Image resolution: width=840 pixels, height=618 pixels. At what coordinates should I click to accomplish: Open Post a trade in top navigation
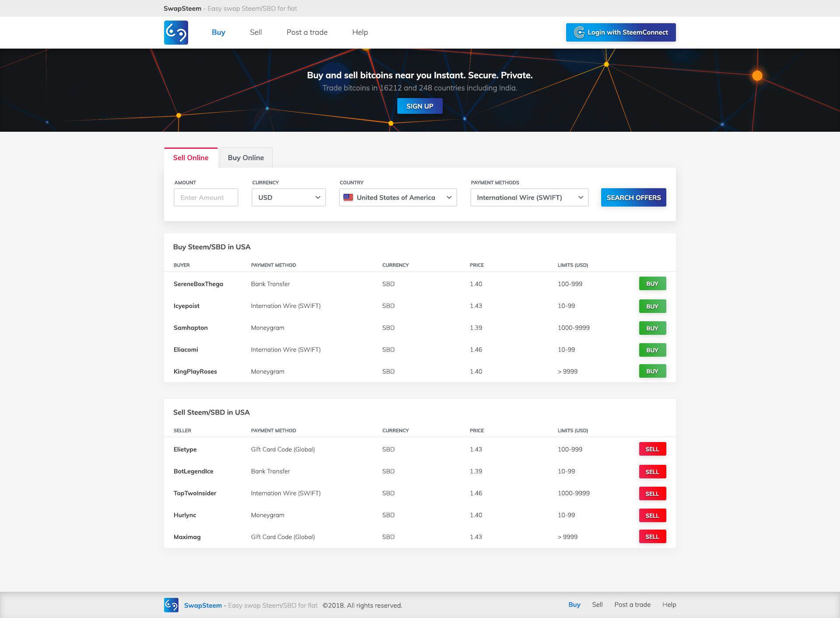click(x=307, y=32)
